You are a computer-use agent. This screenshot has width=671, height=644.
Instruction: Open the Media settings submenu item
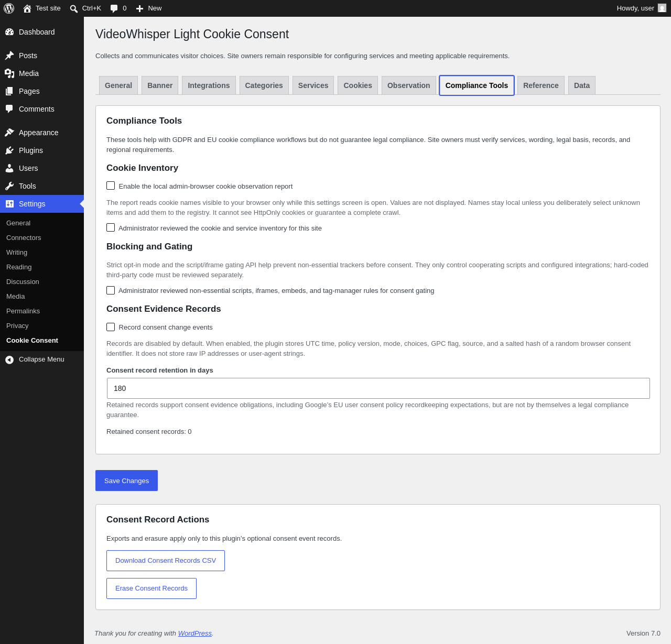click(x=16, y=297)
